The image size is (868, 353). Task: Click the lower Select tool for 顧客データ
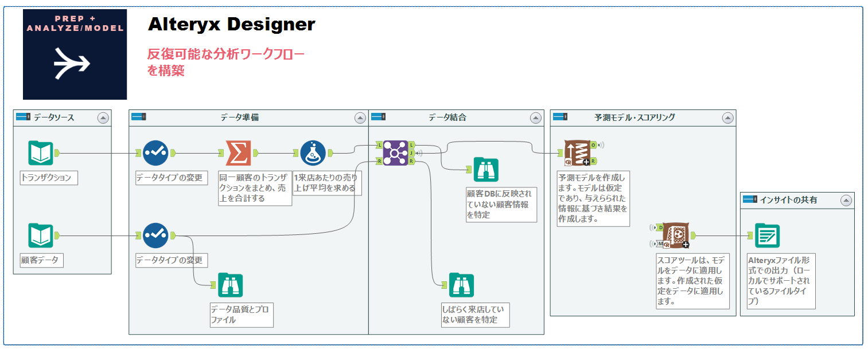tap(155, 236)
